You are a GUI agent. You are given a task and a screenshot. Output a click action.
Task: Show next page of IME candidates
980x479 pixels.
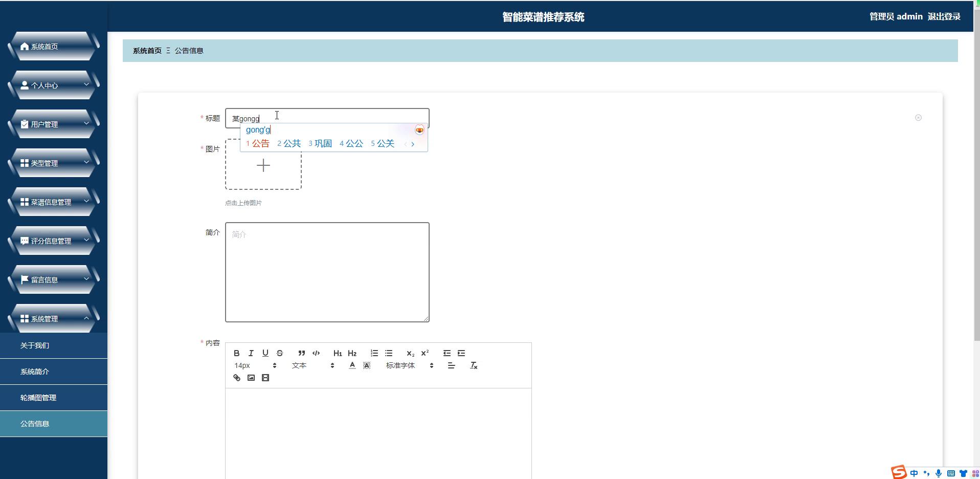pos(413,144)
